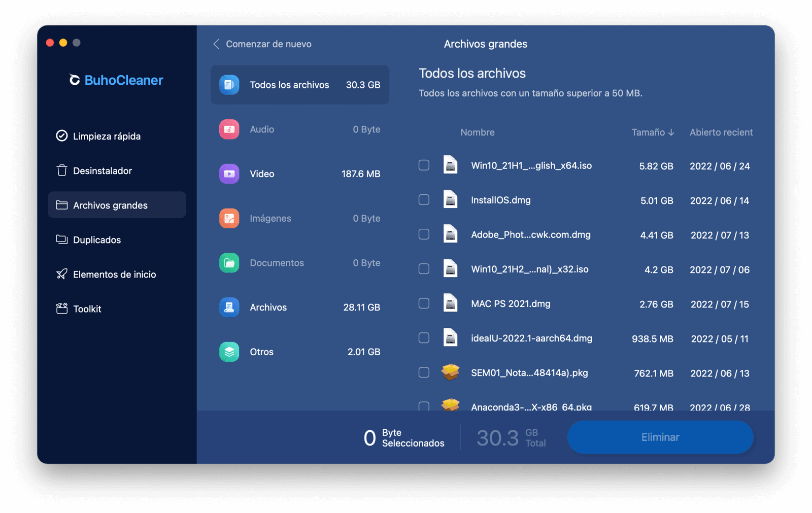Click the Elementos de inicio rocket icon
Image resolution: width=812 pixels, height=513 pixels.
click(x=61, y=274)
